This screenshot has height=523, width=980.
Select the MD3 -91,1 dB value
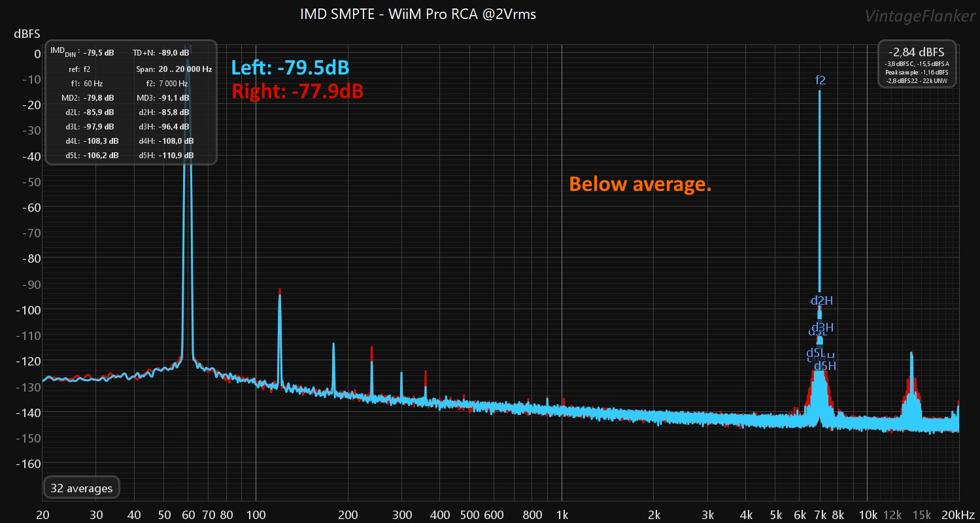click(x=173, y=98)
